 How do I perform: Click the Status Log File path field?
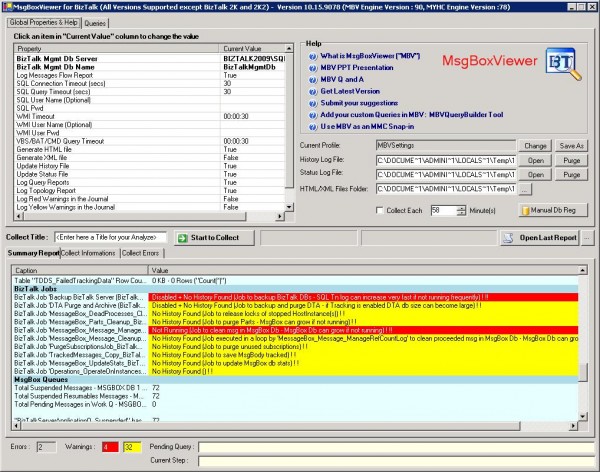446,175
